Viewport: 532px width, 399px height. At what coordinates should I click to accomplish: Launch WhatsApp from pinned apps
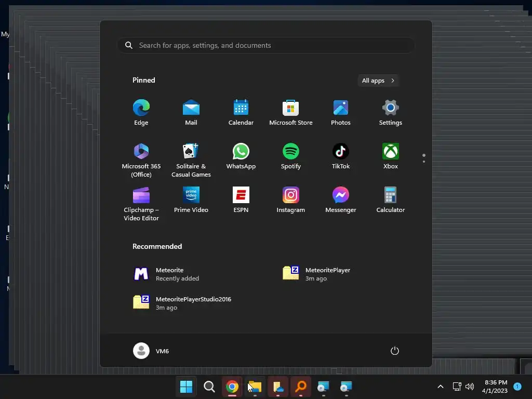(241, 156)
